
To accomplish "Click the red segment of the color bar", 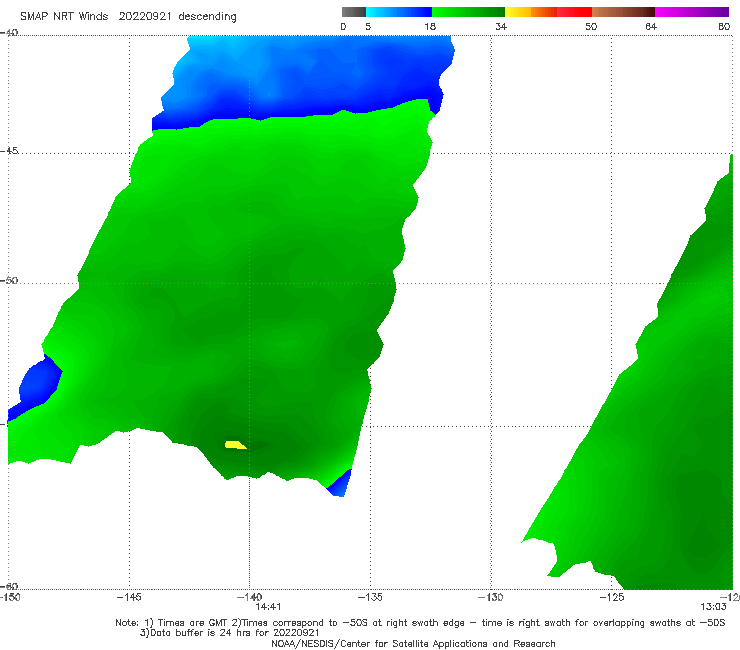I will (x=574, y=12).
